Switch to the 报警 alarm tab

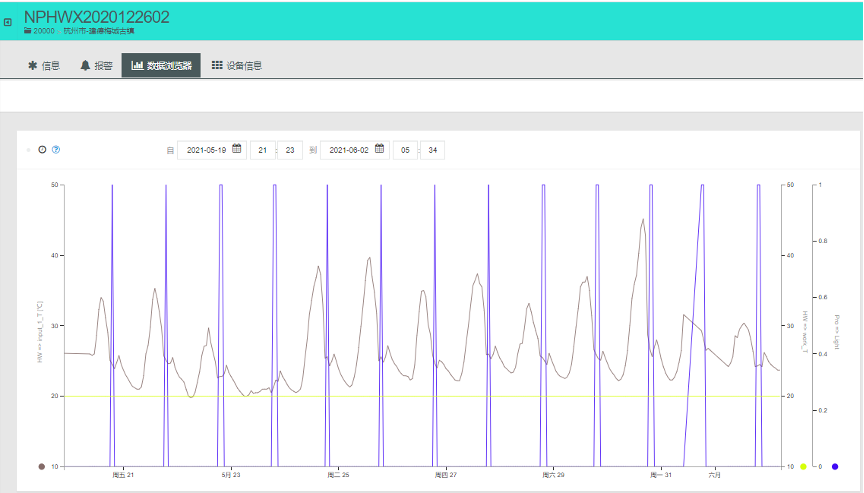97,66
